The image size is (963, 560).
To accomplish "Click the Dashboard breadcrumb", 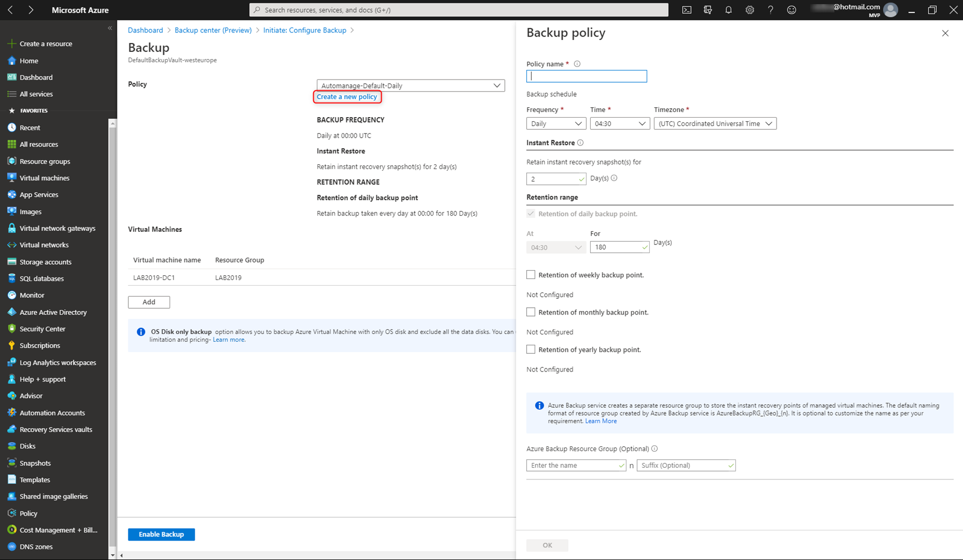I will (145, 30).
